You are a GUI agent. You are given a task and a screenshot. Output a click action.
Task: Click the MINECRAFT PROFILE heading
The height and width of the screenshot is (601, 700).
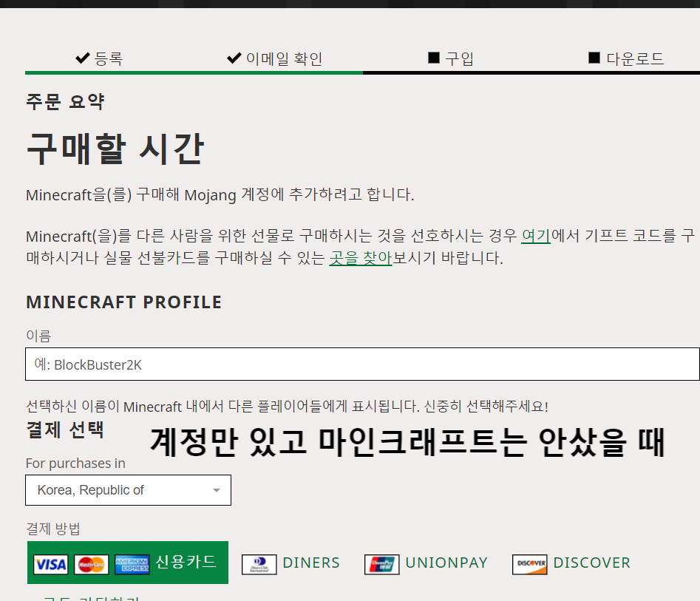pos(124,302)
